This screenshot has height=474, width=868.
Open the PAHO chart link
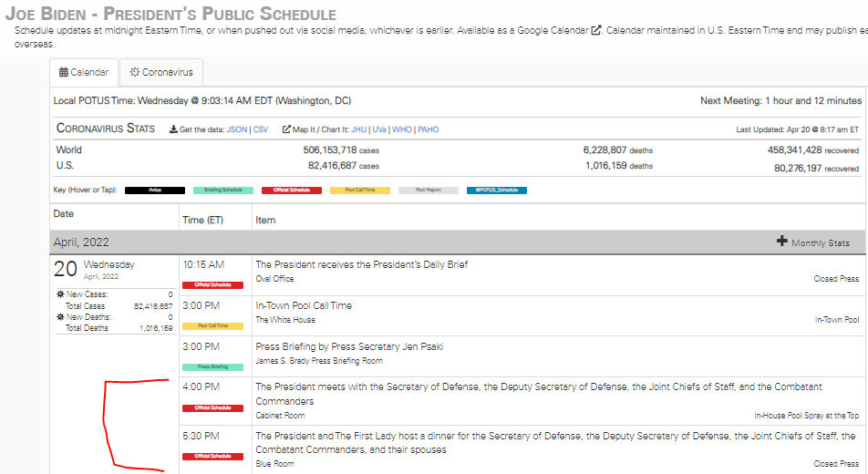pos(428,129)
